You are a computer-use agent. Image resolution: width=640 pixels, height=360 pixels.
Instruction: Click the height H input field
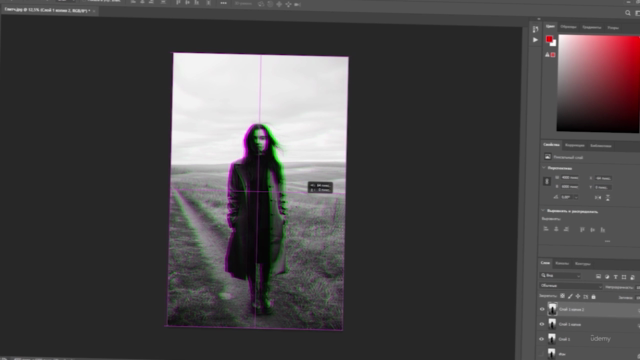pos(570,187)
